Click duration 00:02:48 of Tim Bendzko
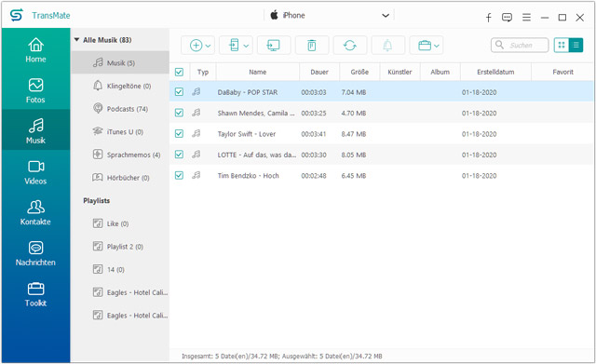This screenshot has width=596, height=364. pos(314,176)
